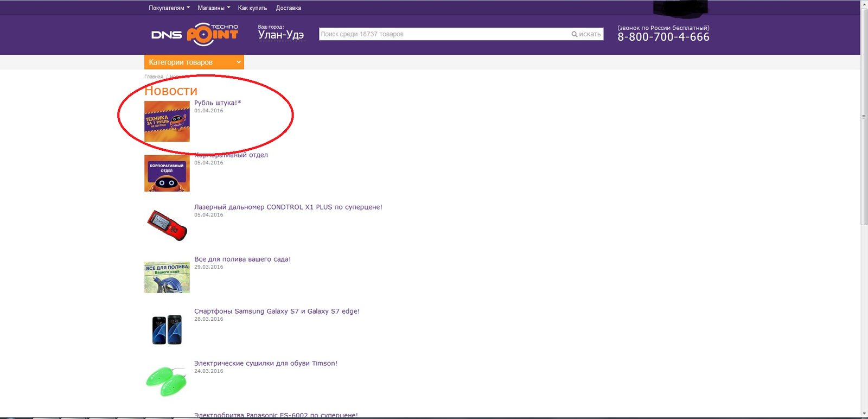The image size is (868, 419).
Task: Click date 01.04.2016 under Рубль штука
Action: (209, 111)
